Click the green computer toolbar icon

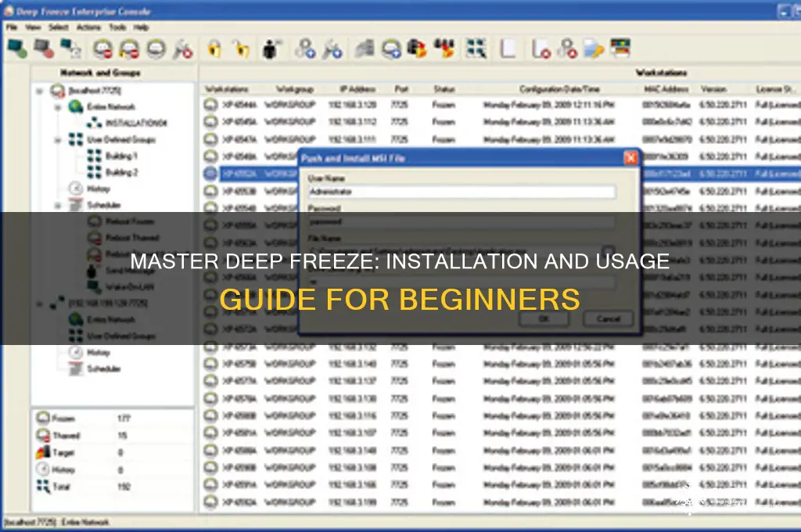pos(17,49)
